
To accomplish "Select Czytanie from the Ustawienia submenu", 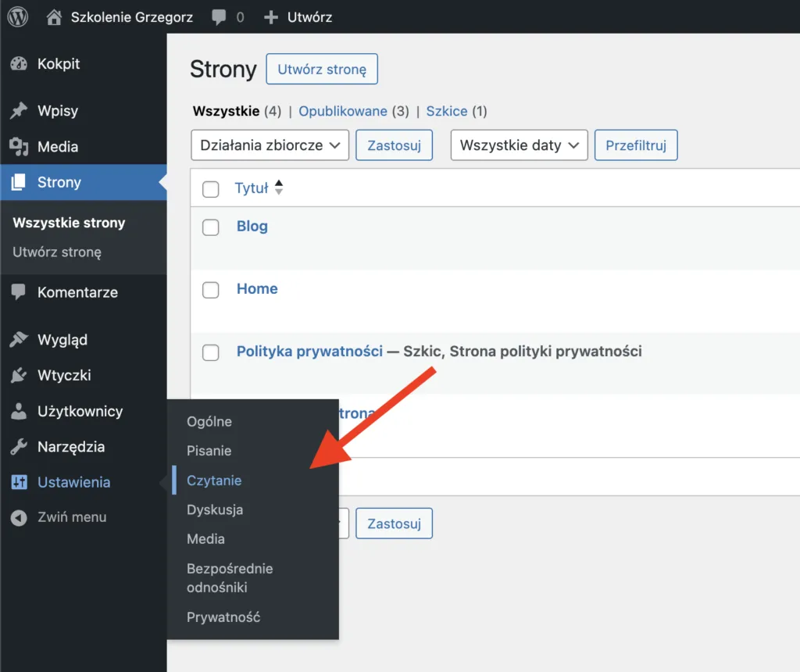I will click(x=214, y=480).
